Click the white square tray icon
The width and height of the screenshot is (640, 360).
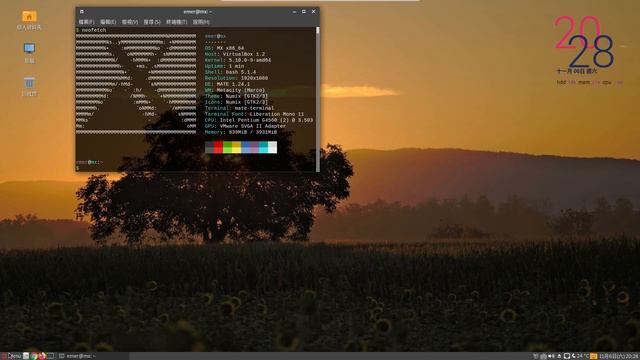pyautogui.click(x=567, y=356)
